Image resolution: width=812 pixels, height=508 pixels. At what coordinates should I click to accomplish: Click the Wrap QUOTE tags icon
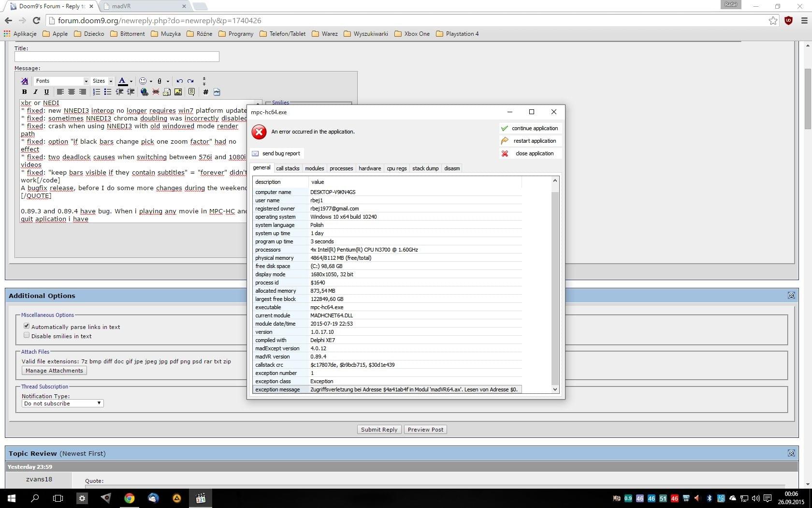192,92
